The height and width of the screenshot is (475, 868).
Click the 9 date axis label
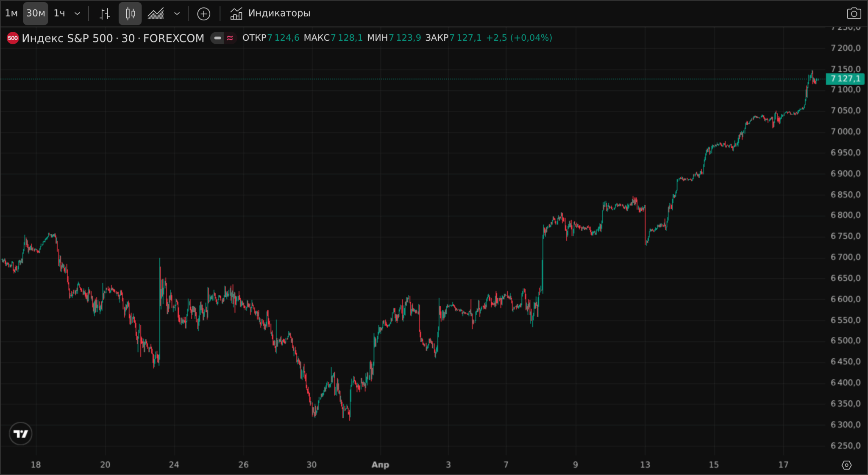click(x=575, y=465)
